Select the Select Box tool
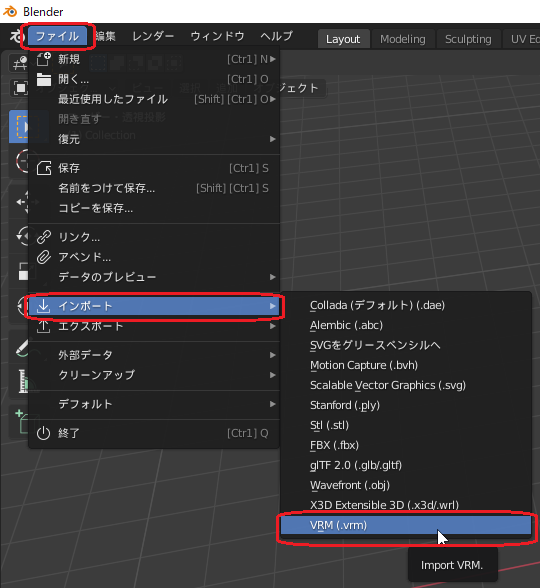Image resolution: width=540 pixels, height=588 pixels. click(19, 127)
